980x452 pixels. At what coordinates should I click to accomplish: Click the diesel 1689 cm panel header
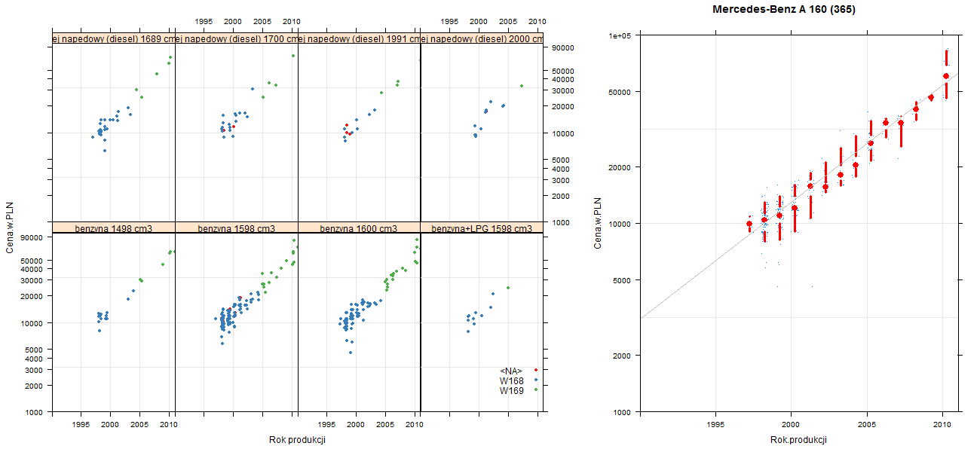tap(114, 38)
